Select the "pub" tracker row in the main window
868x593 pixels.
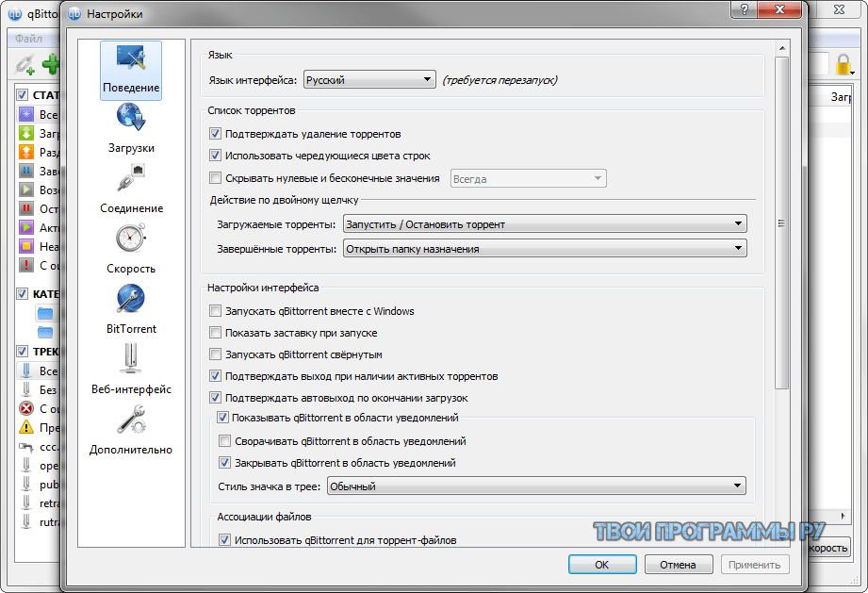point(40,485)
